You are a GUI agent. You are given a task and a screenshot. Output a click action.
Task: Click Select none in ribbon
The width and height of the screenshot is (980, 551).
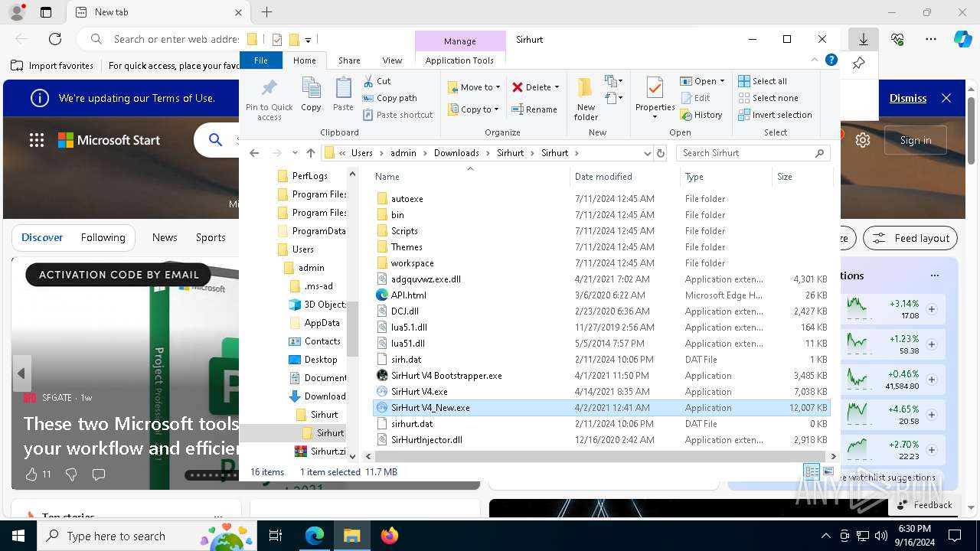[x=769, y=98]
